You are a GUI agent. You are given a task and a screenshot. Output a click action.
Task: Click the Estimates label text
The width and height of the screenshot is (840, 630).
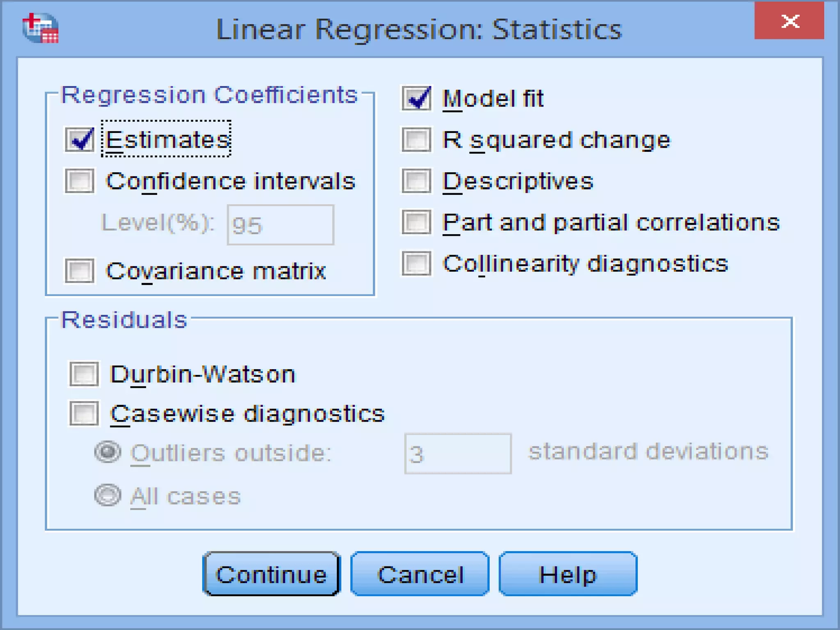coord(167,139)
